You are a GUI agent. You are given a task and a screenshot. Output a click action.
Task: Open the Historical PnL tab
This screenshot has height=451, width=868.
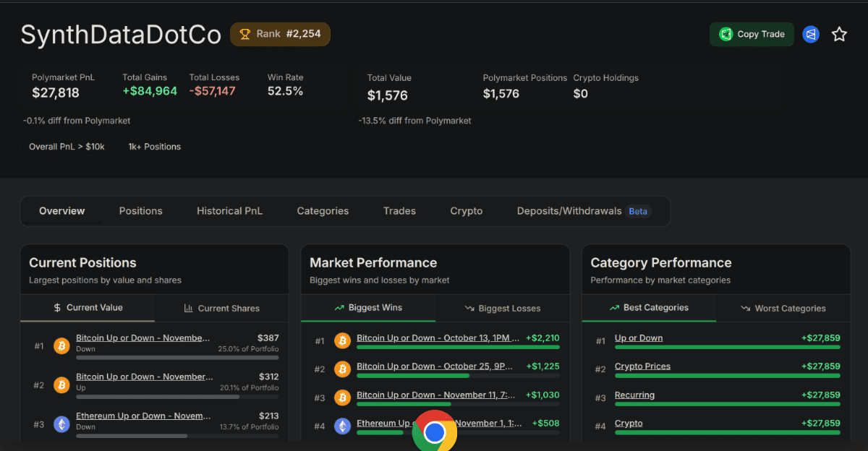click(x=229, y=211)
